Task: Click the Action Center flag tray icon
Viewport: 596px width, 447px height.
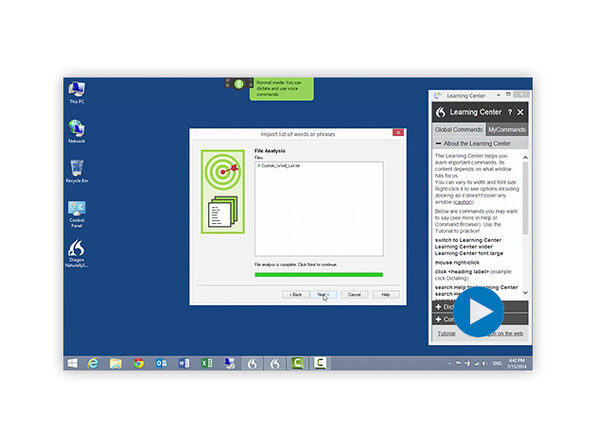Action: click(x=459, y=363)
